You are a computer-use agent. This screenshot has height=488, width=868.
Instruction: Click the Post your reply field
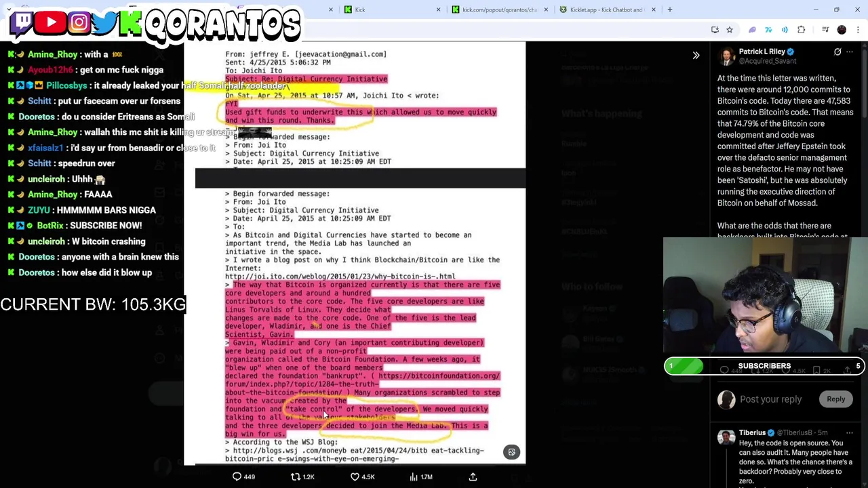tap(770, 399)
